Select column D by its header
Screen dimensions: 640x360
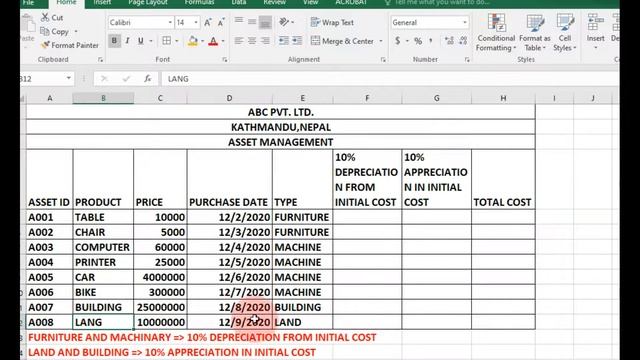click(x=229, y=98)
